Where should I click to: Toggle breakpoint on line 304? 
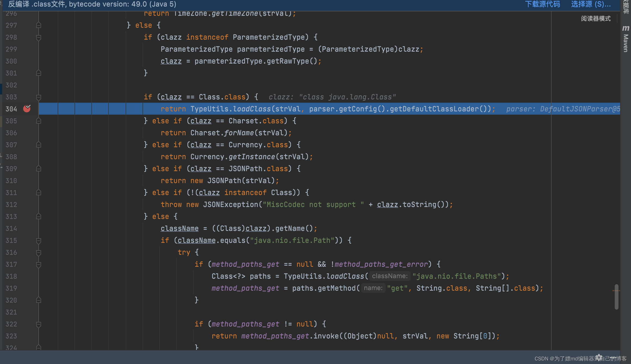(x=27, y=109)
